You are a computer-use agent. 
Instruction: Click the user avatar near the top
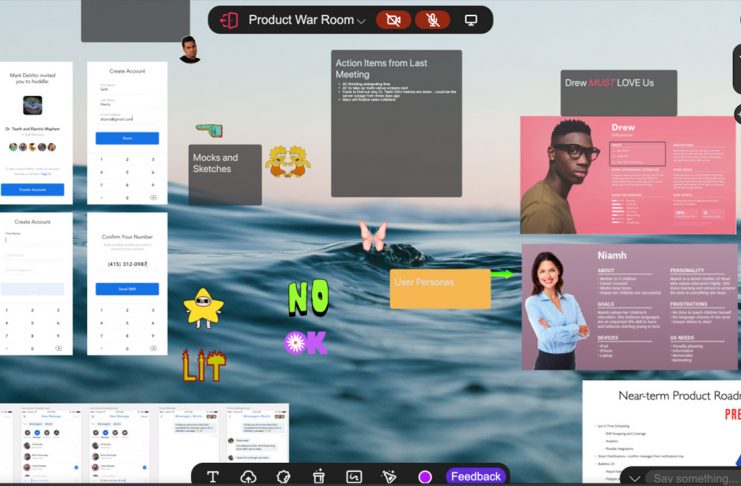tap(190, 49)
